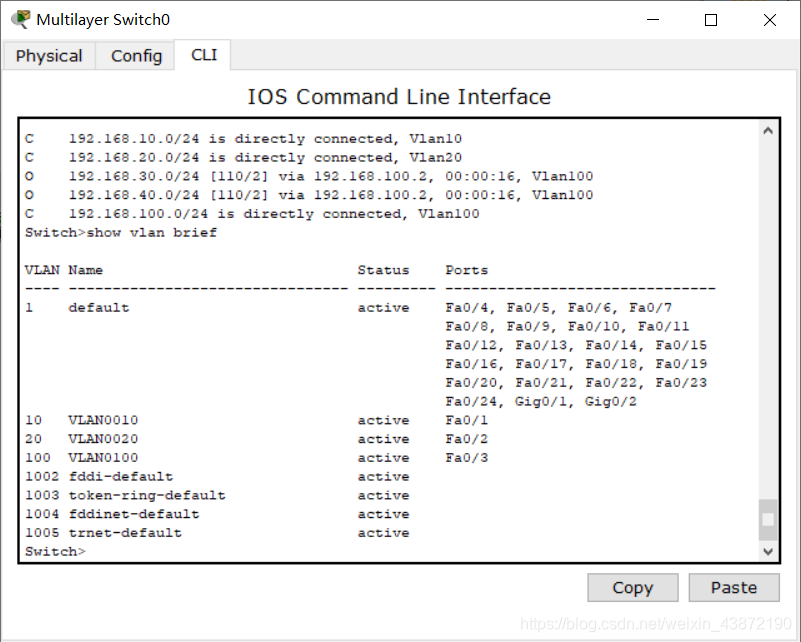801x642 pixels.
Task: Click the VLAN0100 row name
Action: point(103,458)
